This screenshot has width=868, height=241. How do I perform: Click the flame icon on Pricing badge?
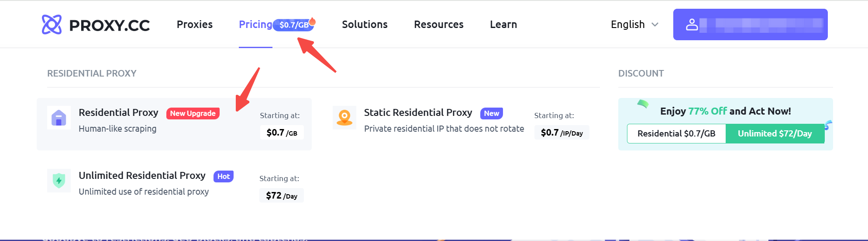(312, 21)
